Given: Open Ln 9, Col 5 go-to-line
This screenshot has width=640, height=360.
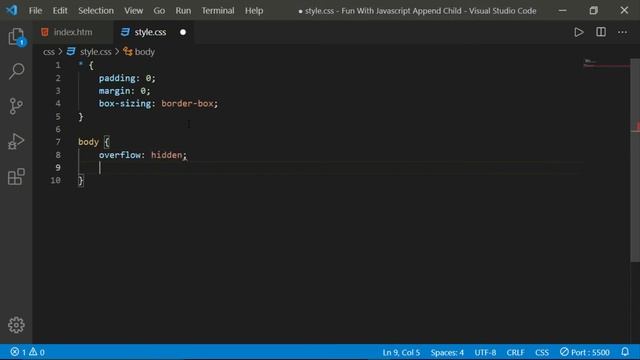Looking at the screenshot, I should 401,352.
